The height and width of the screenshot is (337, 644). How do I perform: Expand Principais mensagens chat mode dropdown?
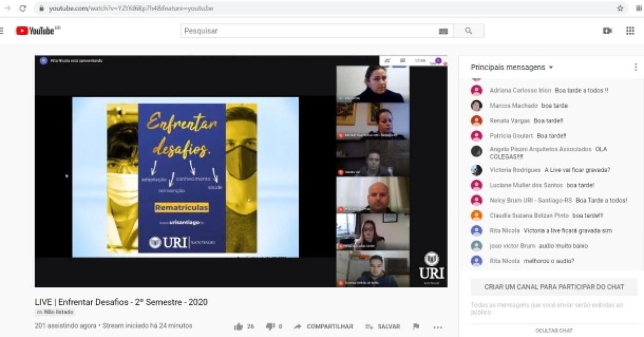[551, 68]
